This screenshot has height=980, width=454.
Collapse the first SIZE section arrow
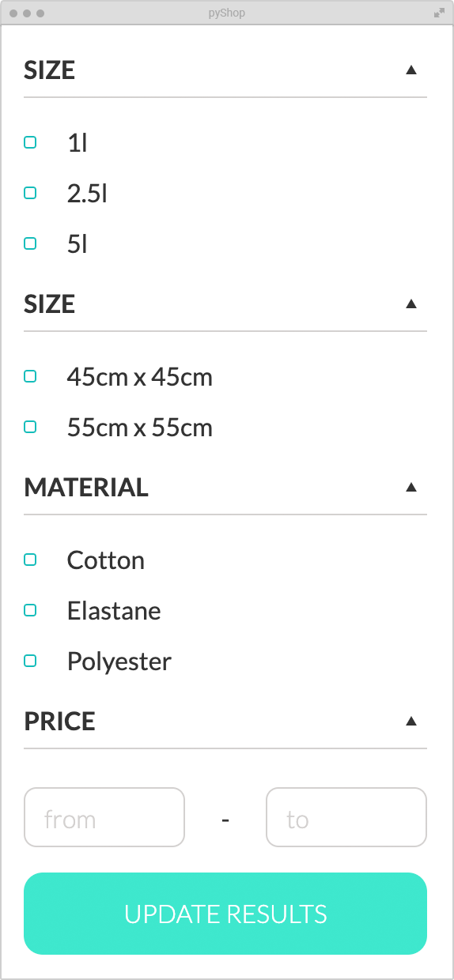[x=410, y=70]
